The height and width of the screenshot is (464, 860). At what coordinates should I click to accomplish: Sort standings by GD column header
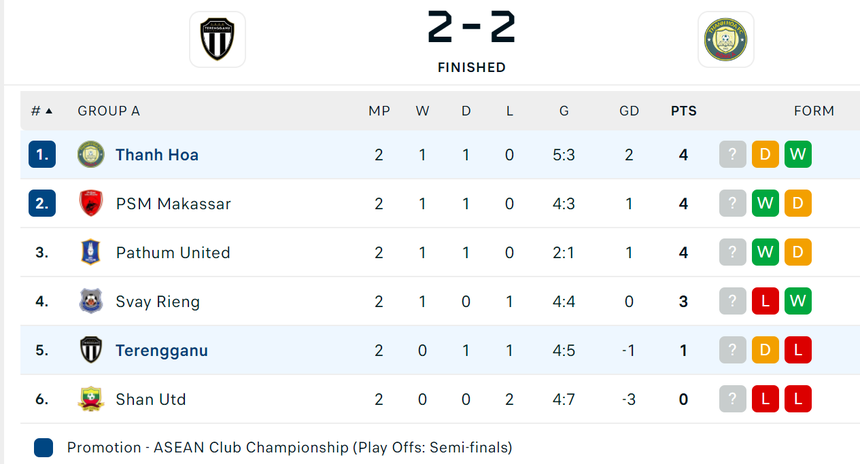[629, 111]
